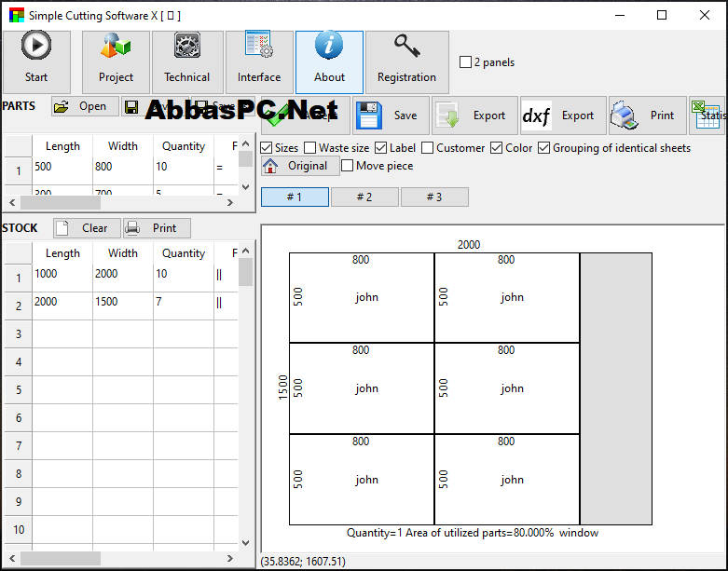Viewport: 728px width, 571px height.
Task: Open the Project settings button
Action: click(116, 61)
